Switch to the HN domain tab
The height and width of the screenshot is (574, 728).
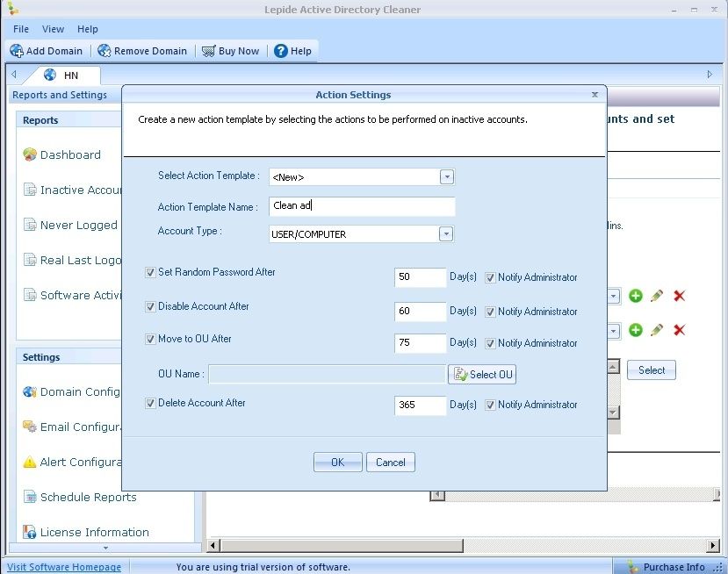[66, 75]
